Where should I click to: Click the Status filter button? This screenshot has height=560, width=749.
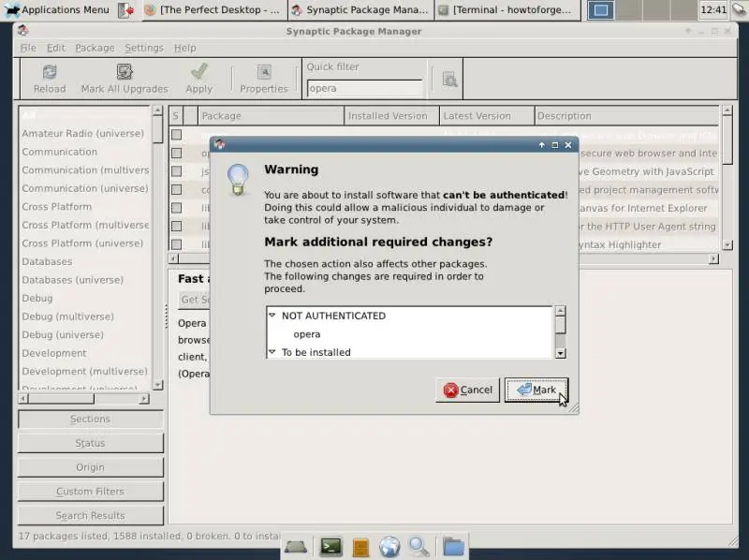click(90, 443)
